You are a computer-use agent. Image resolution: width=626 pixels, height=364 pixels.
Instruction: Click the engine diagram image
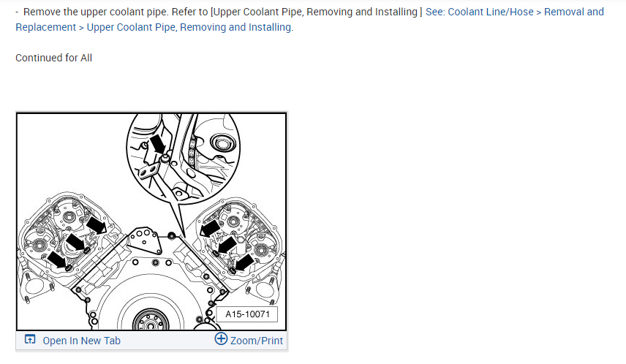pos(151,221)
